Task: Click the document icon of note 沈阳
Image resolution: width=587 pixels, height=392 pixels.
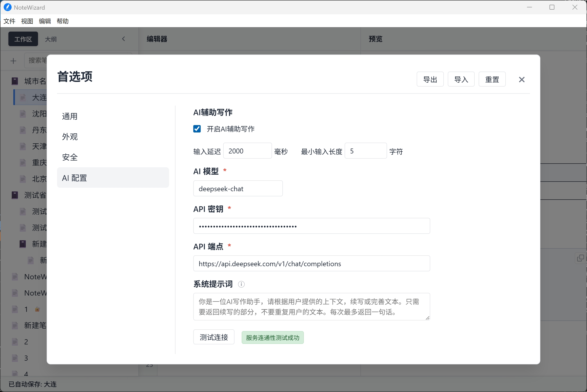Action: pyautogui.click(x=23, y=114)
